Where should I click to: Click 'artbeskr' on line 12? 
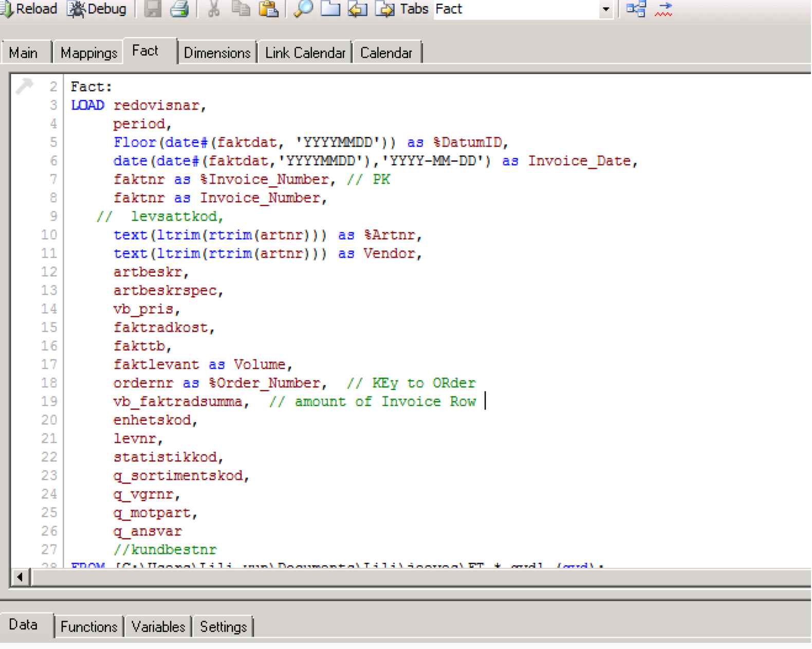click(147, 272)
